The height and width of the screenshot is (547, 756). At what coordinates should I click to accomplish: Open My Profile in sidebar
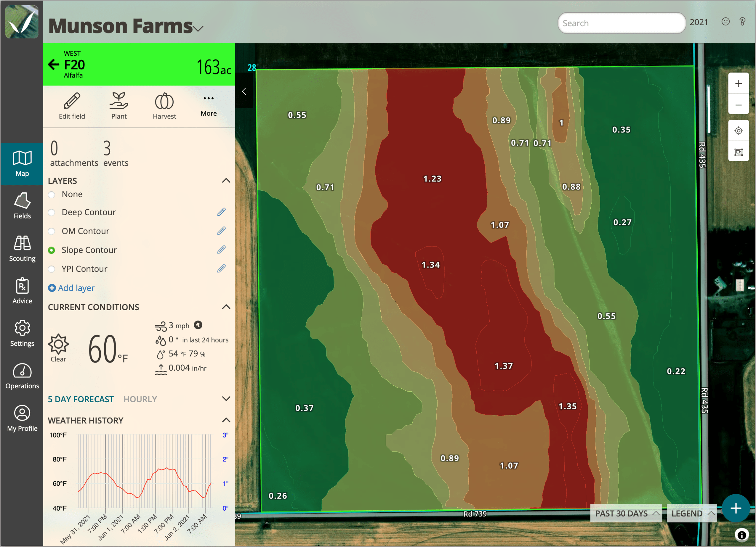point(22,419)
